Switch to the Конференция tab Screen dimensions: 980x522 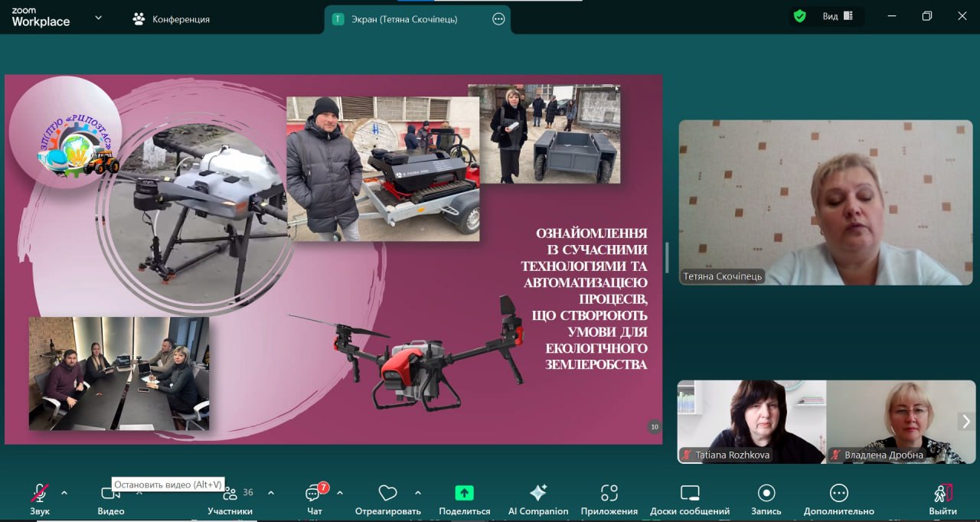pyautogui.click(x=171, y=19)
